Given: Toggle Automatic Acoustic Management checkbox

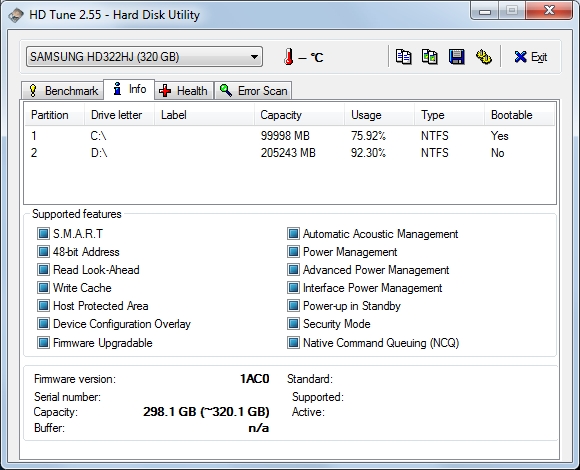Looking at the screenshot, I should tap(293, 234).
